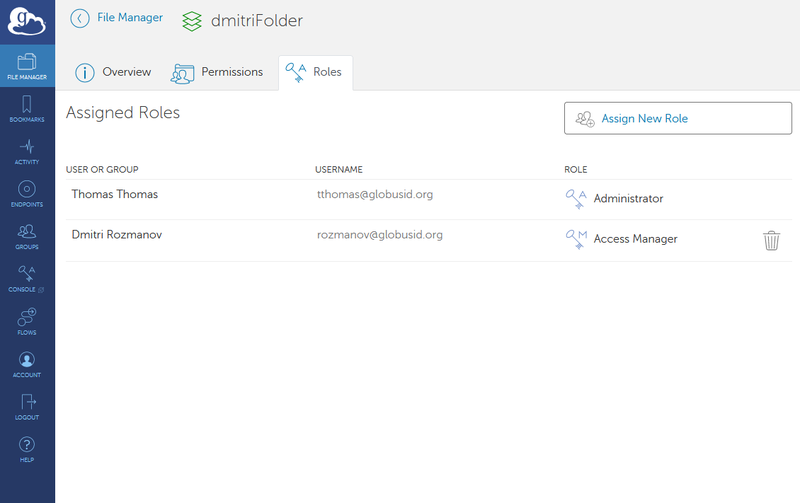This screenshot has height=503, width=800.
Task: Open Console in the sidebar
Action: pos(27,278)
